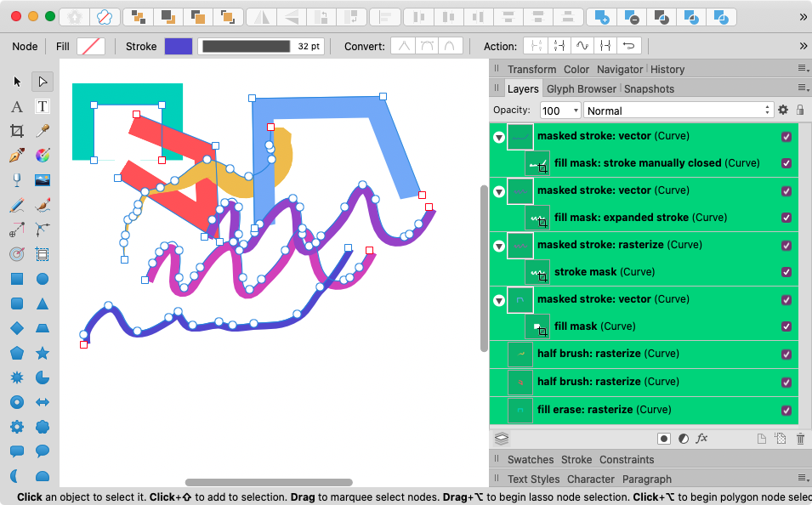
Task: Collapse the top masked stroke: vector layer
Action: pos(499,136)
